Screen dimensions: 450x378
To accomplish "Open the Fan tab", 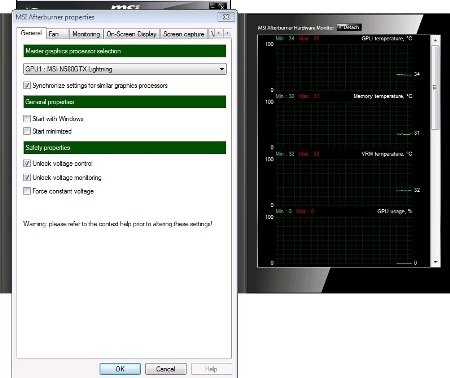I will 57,34.
